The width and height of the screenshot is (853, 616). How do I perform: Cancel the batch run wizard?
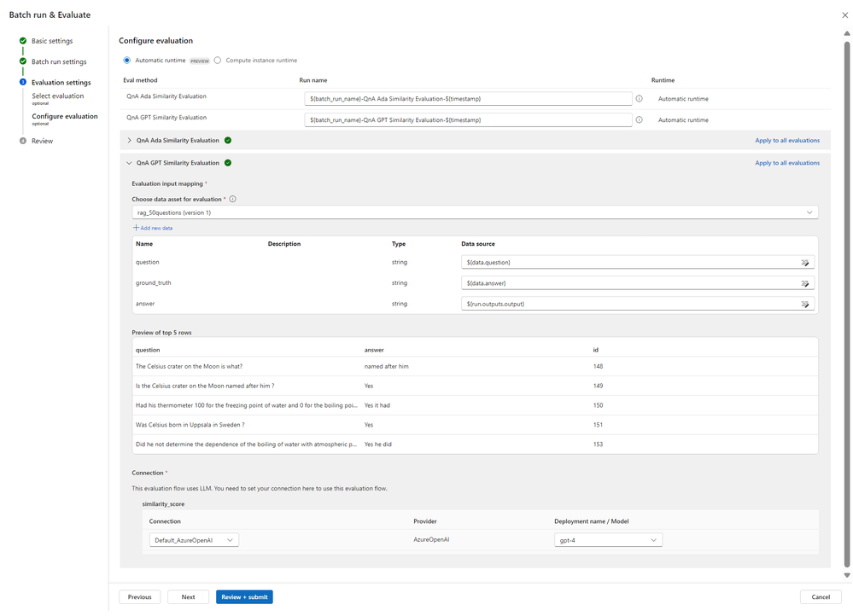(x=821, y=597)
